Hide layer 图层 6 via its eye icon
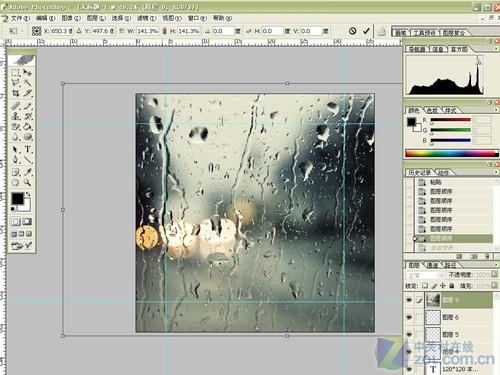Screen dimensions: 500x375 pos(409,317)
